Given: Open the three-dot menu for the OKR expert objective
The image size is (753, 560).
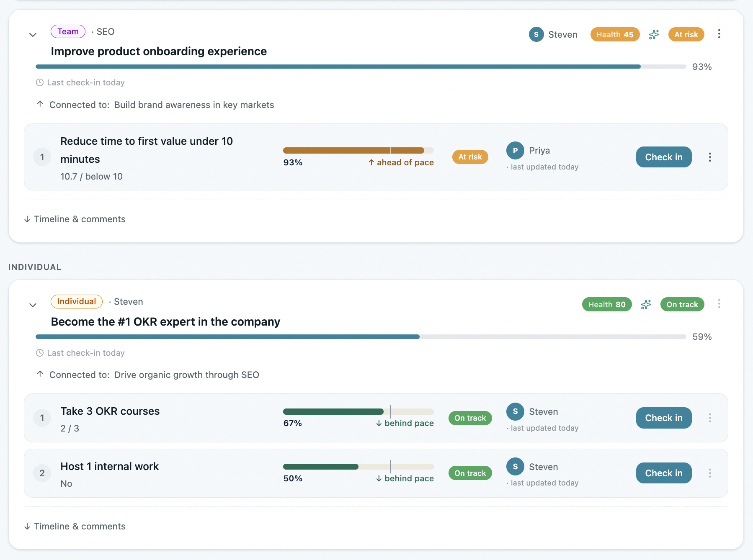Looking at the screenshot, I should pyautogui.click(x=719, y=304).
